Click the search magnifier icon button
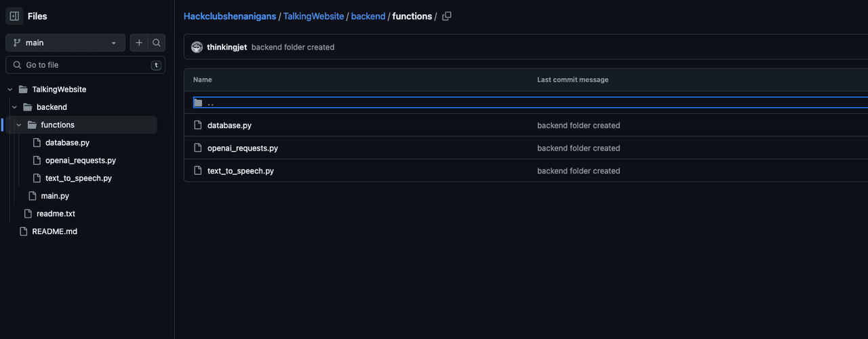This screenshot has width=868, height=339. [x=157, y=43]
